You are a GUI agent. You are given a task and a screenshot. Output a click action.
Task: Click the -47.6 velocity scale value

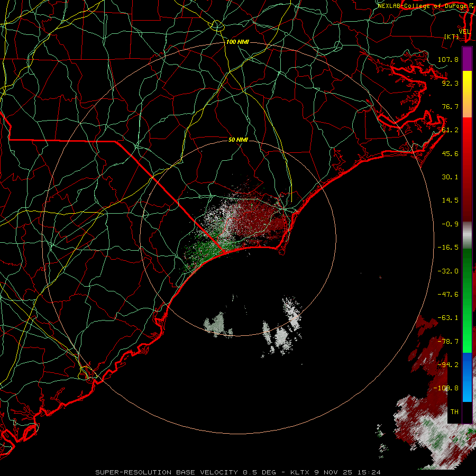(448, 295)
